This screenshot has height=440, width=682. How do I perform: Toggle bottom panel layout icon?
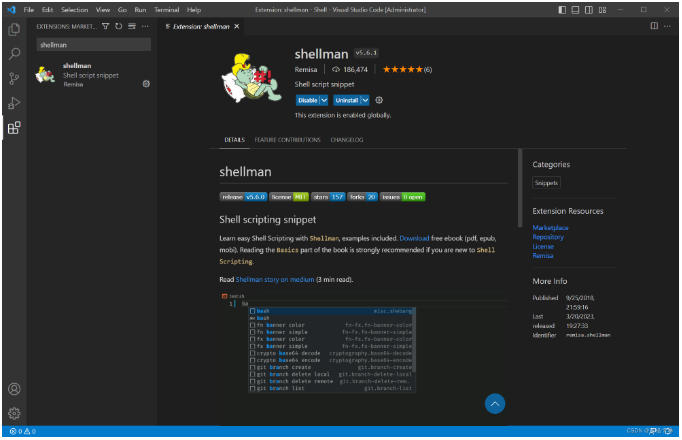click(x=575, y=10)
